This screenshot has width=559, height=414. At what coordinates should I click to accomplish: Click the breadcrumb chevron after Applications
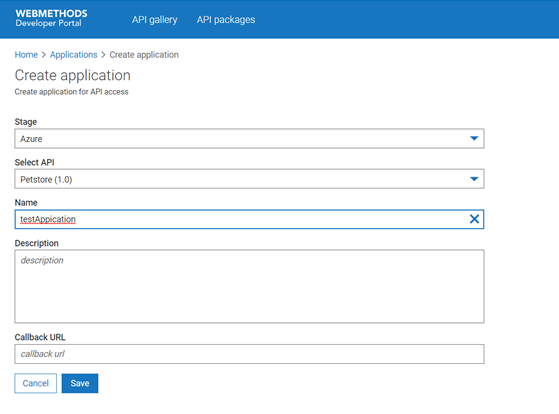[103, 55]
